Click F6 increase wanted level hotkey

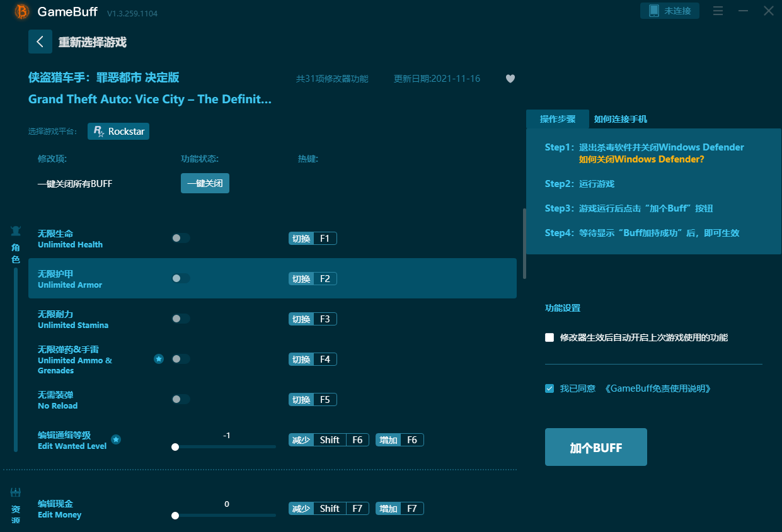tap(400, 440)
